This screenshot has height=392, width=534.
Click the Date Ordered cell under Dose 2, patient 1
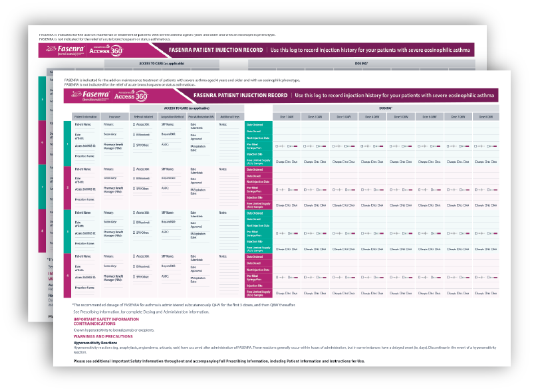pos(315,125)
